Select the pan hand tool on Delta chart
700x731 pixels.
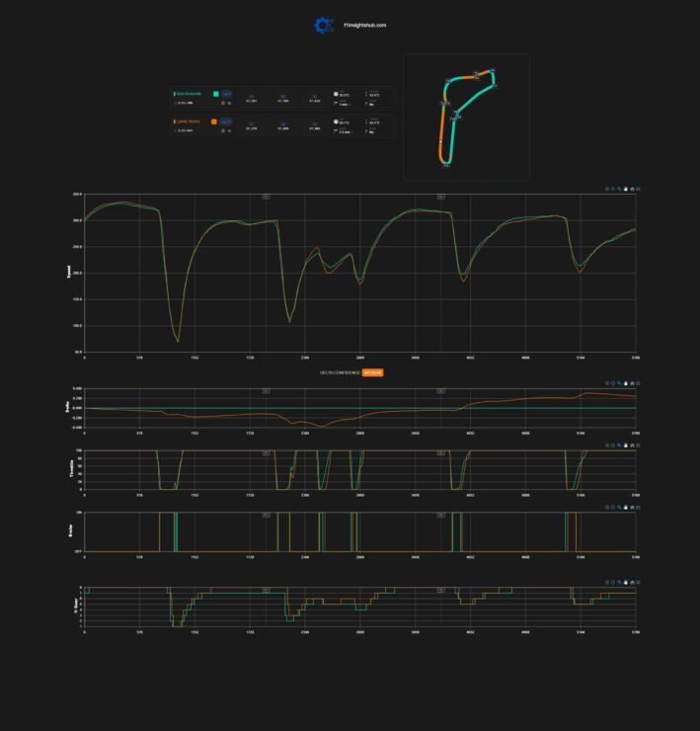tap(626, 383)
